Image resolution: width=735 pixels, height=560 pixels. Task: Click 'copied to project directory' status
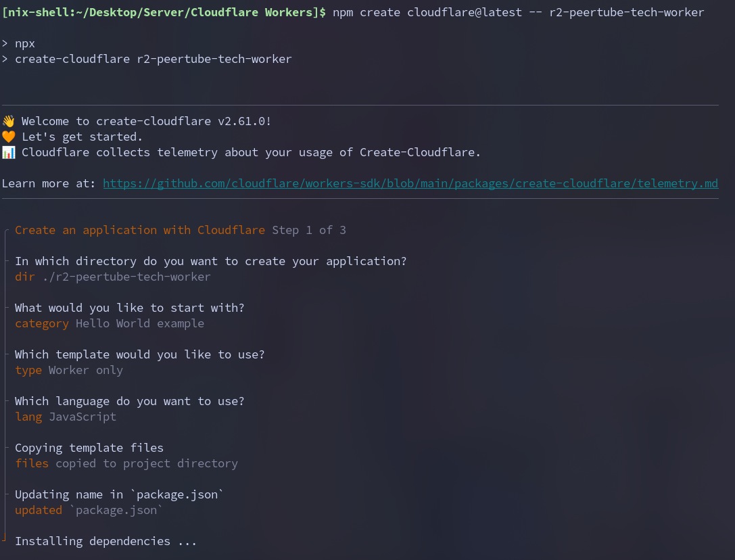click(x=147, y=463)
